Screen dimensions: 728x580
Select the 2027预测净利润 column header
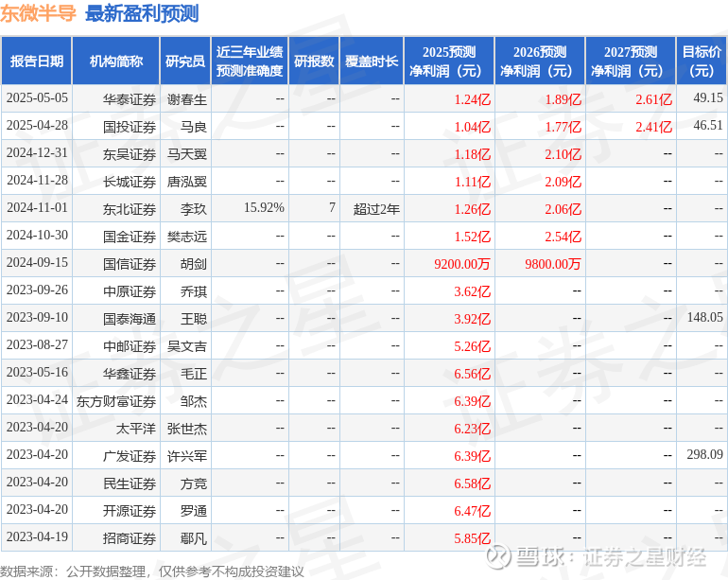[631, 61]
